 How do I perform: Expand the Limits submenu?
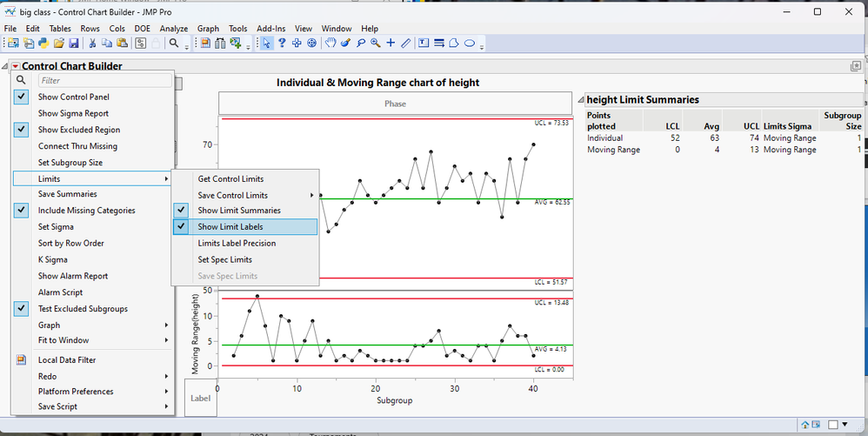[x=93, y=178]
